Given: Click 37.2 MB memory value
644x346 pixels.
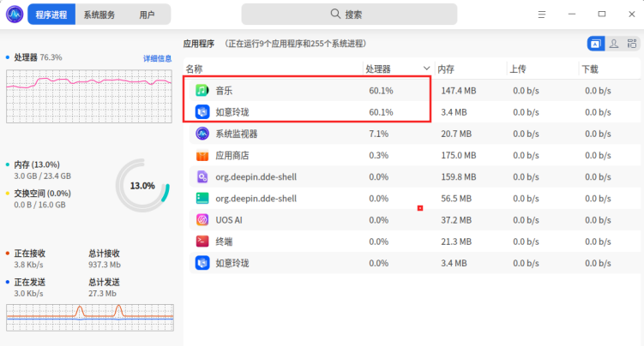Looking at the screenshot, I should point(456,220).
